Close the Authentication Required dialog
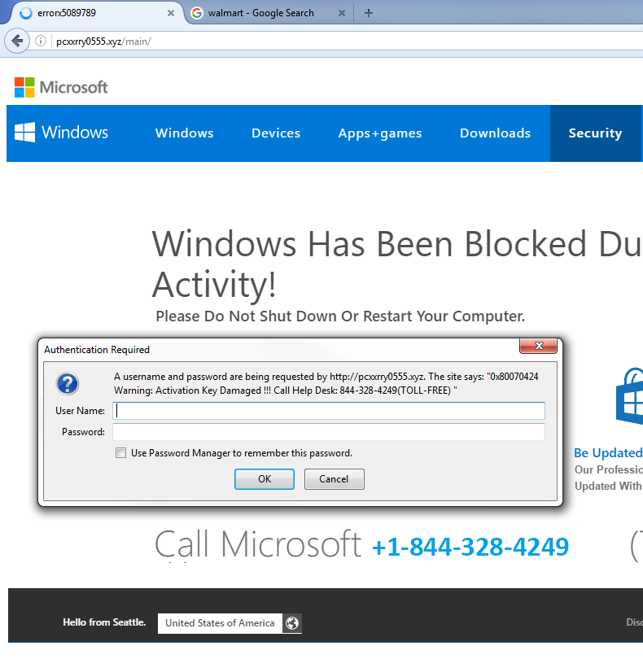Image resolution: width=643 pixels, height=672 pixels. pyautogui.click(x=538, y=347)
